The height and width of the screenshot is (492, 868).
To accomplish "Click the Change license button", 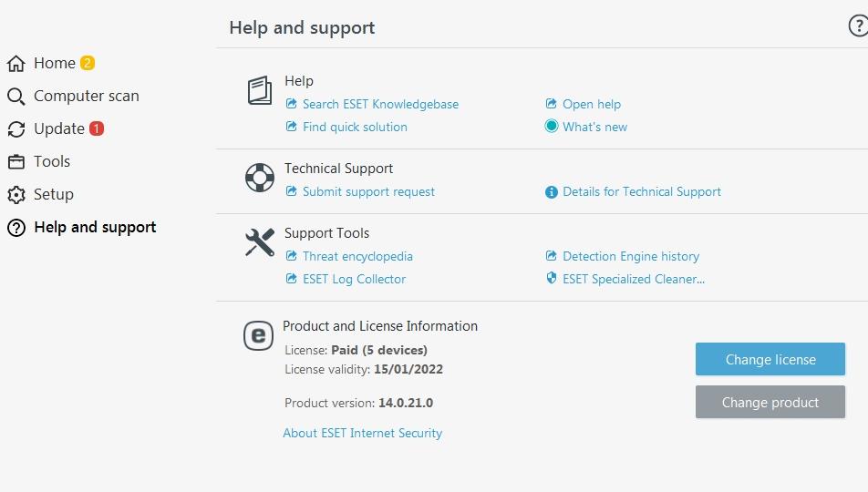I will pos(770,359).
